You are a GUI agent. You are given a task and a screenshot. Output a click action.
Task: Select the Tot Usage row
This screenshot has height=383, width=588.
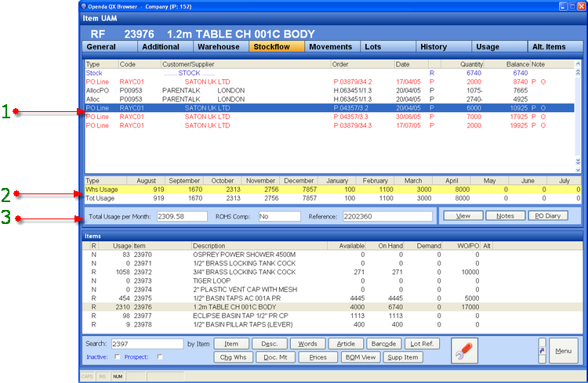pyautogui.click(x=332, y=198)
